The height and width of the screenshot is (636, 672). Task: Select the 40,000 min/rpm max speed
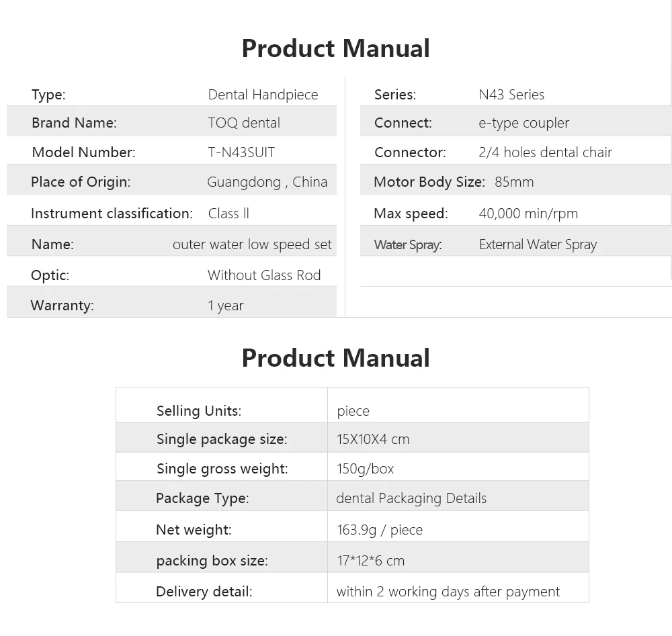coord(528,214)
